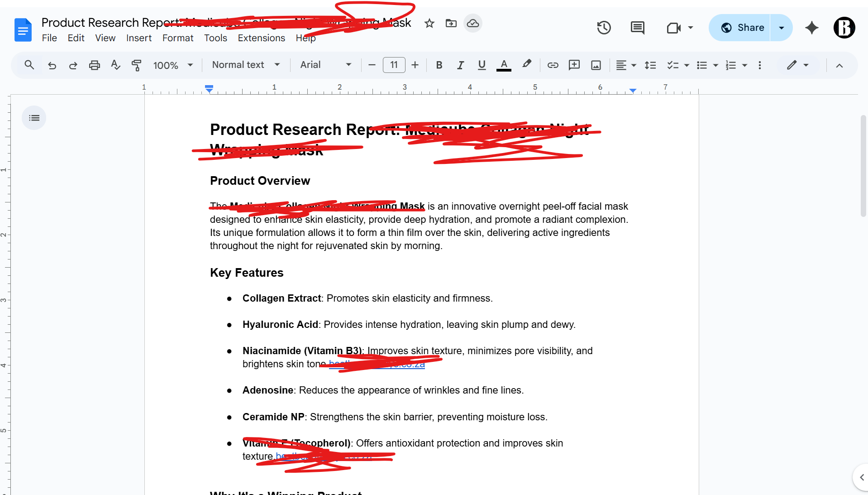Expand the zoom level dropdown
The width and height of the screenshot is (868, 495).
[x=173, y=65]
